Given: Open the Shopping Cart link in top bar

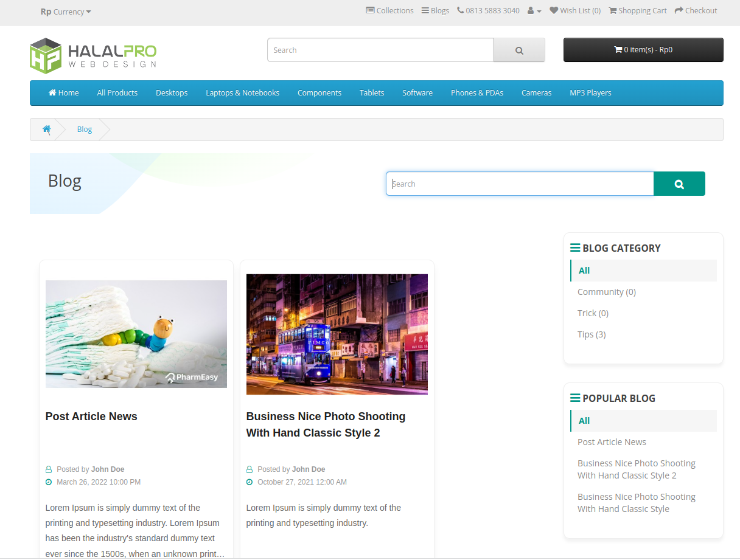Looking at the screenshot, I should point(638,11).
